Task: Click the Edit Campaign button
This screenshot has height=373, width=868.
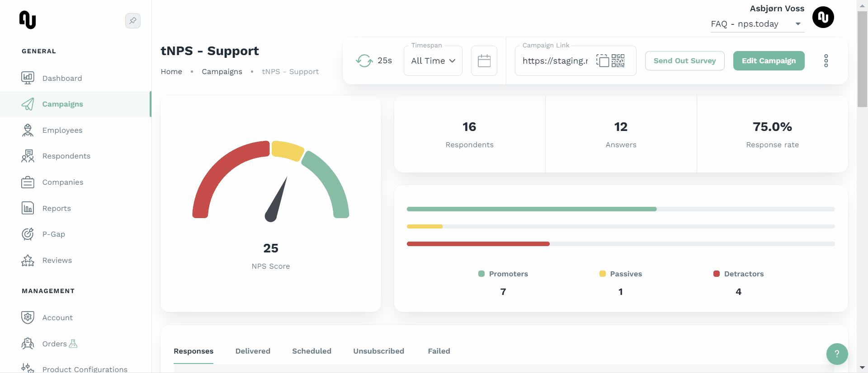Action: 769,61
